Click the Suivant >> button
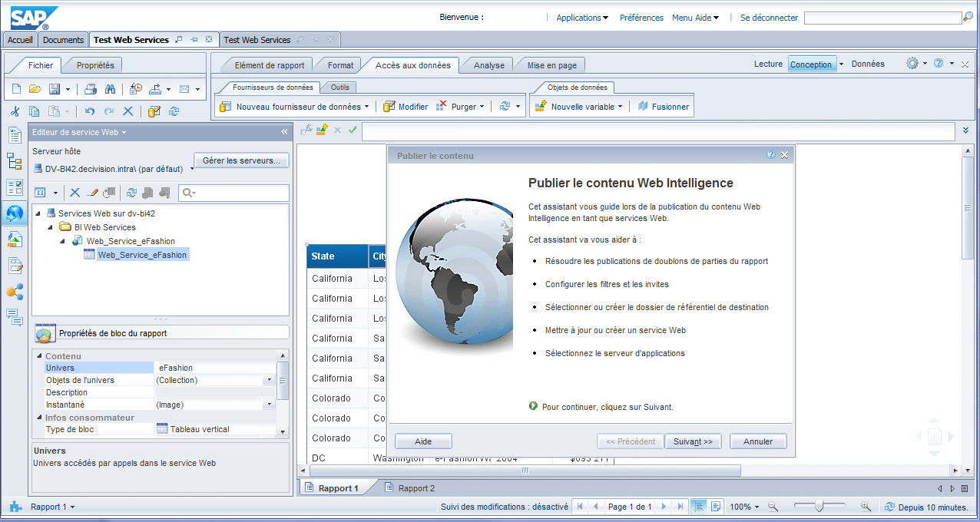This screenshot has width=980, height=522. tap(693, 441)
